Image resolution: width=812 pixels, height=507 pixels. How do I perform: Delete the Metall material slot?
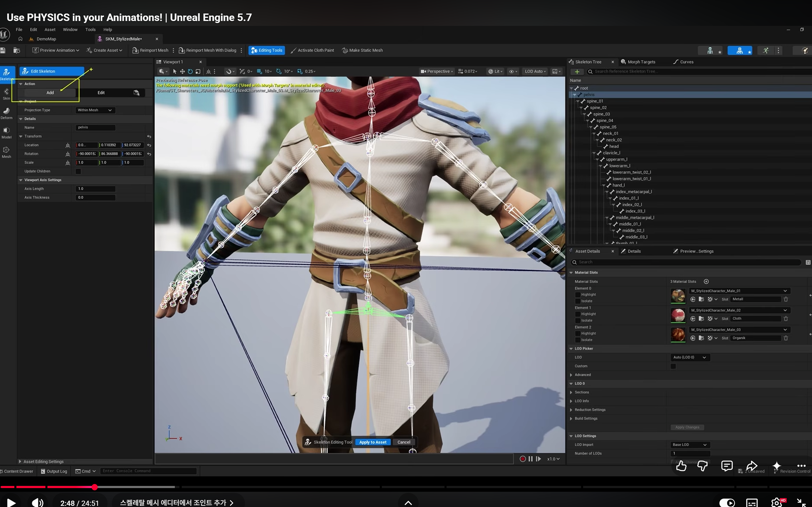[786, 299]
